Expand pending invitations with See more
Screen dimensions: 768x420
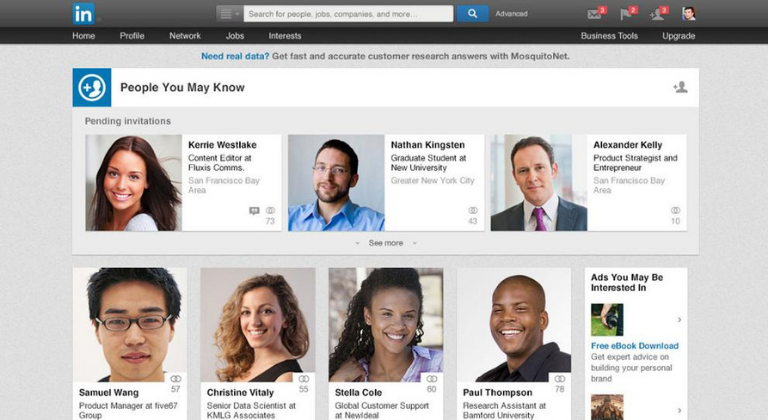pyautogui.click(x=386, y=243)
